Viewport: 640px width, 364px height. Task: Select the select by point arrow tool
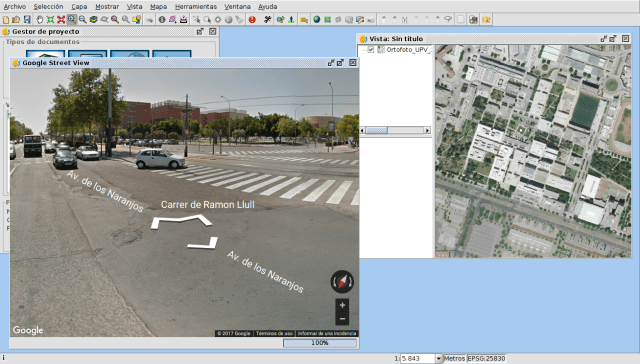pyautogui.click(x=197, y=20)
